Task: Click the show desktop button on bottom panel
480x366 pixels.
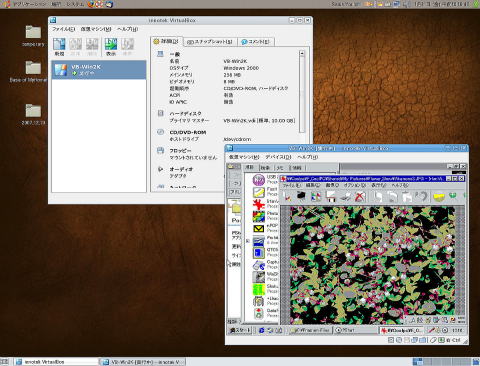Action: 4,362
